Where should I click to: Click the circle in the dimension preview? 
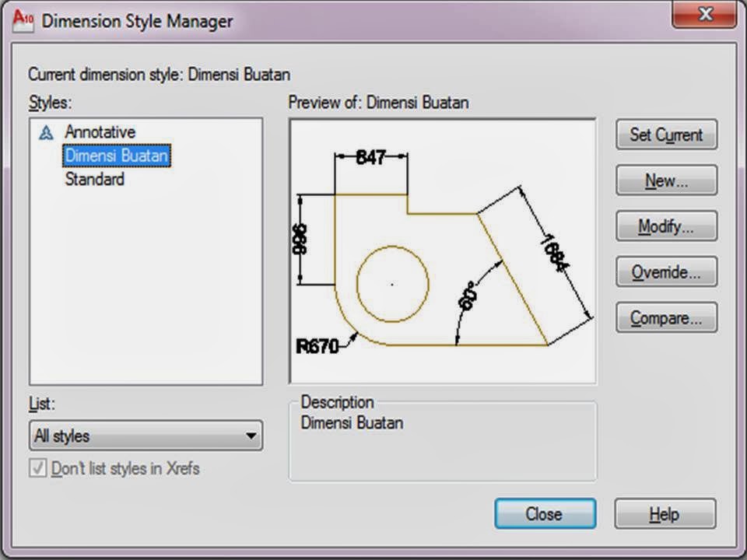tap(392, 283)
